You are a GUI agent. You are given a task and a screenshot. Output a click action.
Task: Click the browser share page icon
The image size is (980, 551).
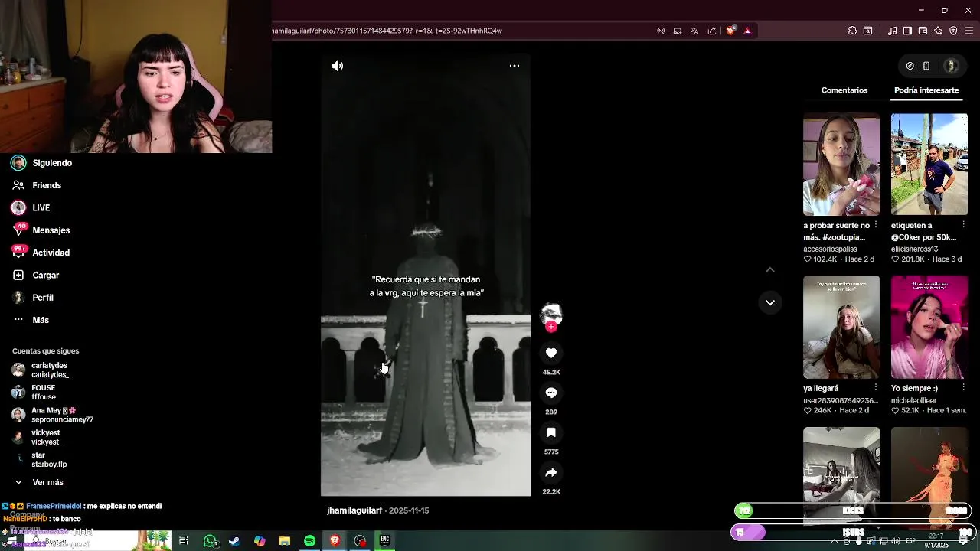pos(712,31)
